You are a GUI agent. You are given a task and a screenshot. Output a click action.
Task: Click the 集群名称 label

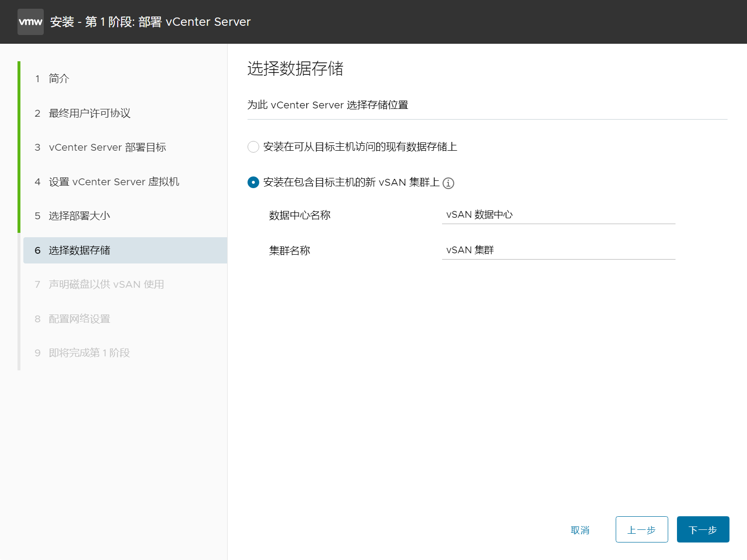click(289, 251)
